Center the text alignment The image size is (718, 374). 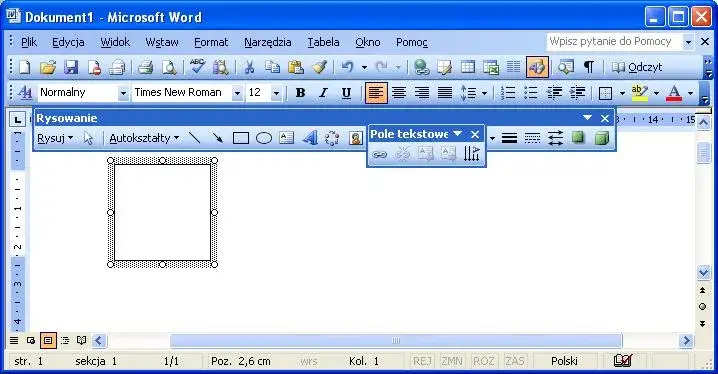(399, 93)
